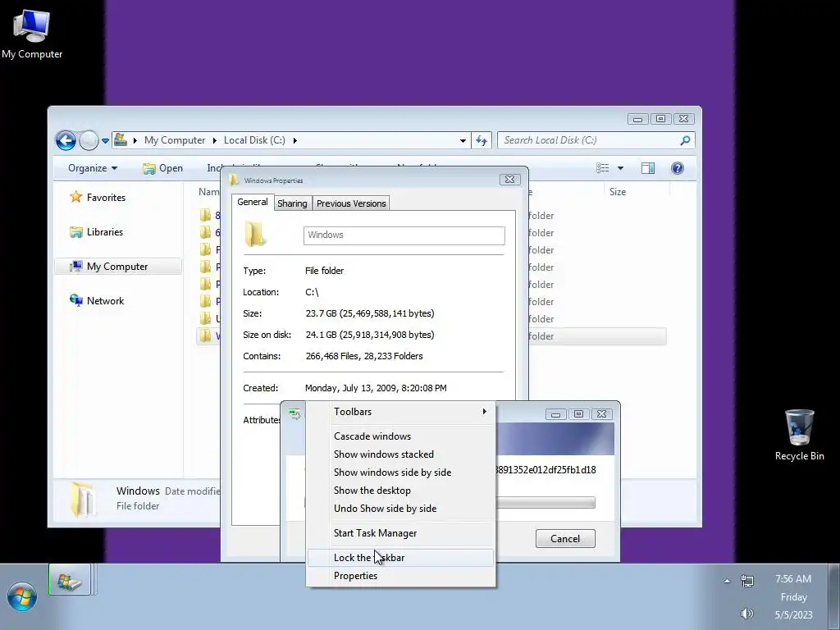
Task: Choose Show the desktop
Action: 400,491
